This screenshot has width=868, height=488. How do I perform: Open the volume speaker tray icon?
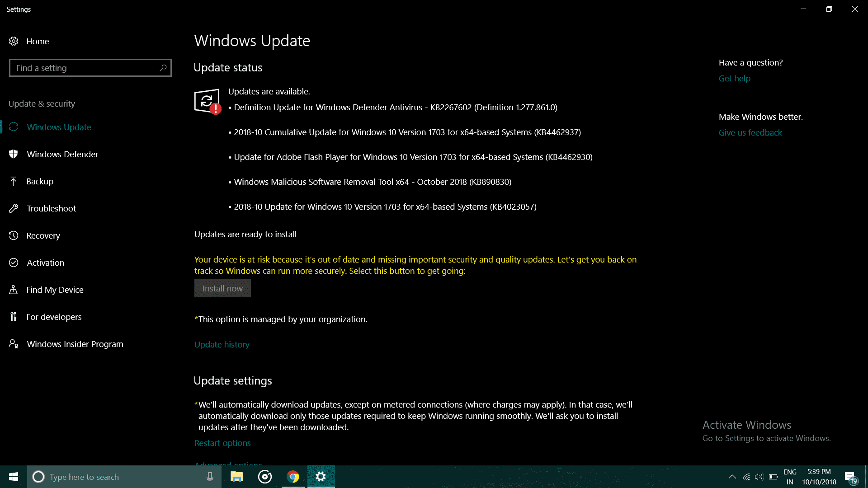pos(759,477)
